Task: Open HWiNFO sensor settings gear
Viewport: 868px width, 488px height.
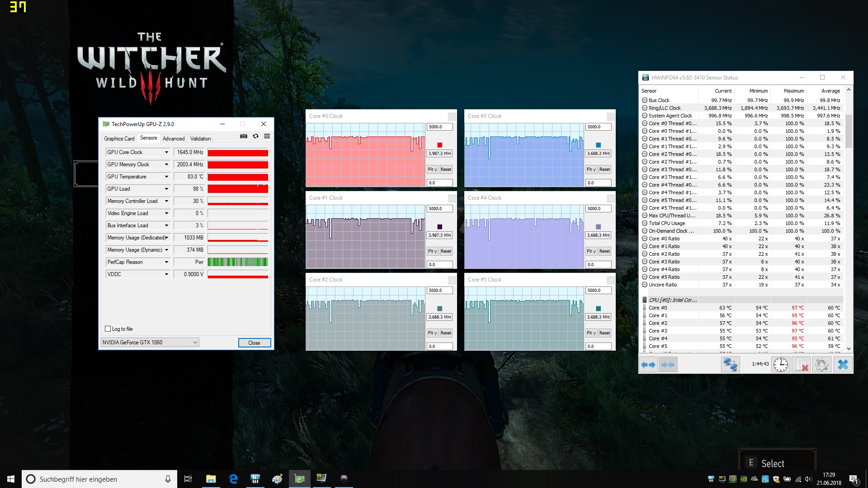Action: pos(822,365)
